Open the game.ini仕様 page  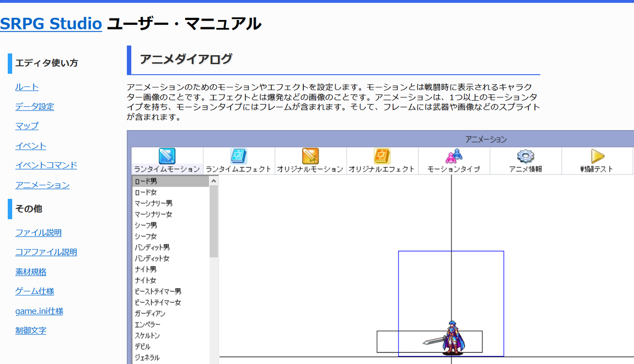click(x=40, y=310)
